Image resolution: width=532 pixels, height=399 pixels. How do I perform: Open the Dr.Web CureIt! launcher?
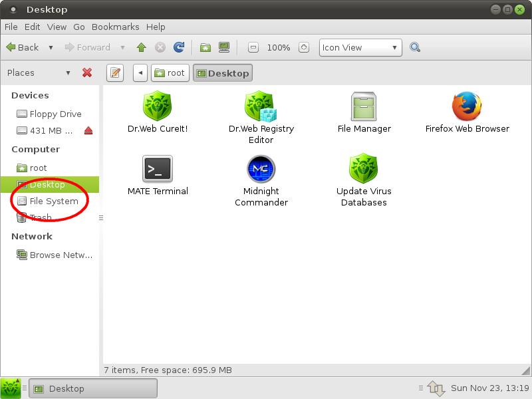(158, 112)
